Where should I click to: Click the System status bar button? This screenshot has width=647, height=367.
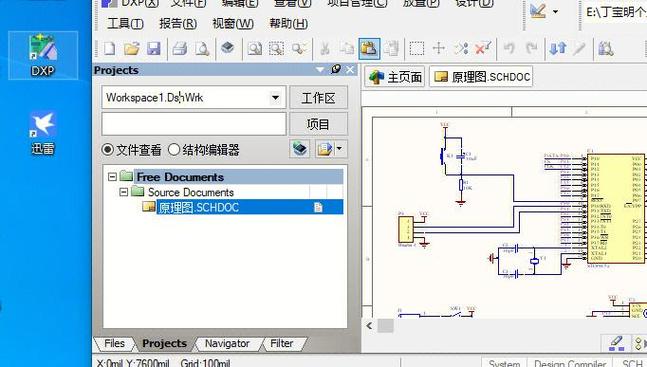point(504,363)
